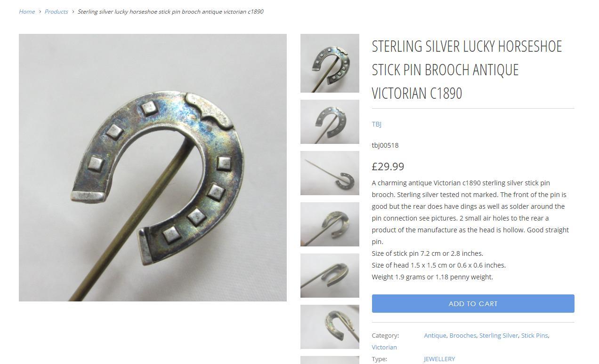The image size is (599, 364).
Task: Select third thumbnail showing the full stick pin
Action: pos(330,173)
